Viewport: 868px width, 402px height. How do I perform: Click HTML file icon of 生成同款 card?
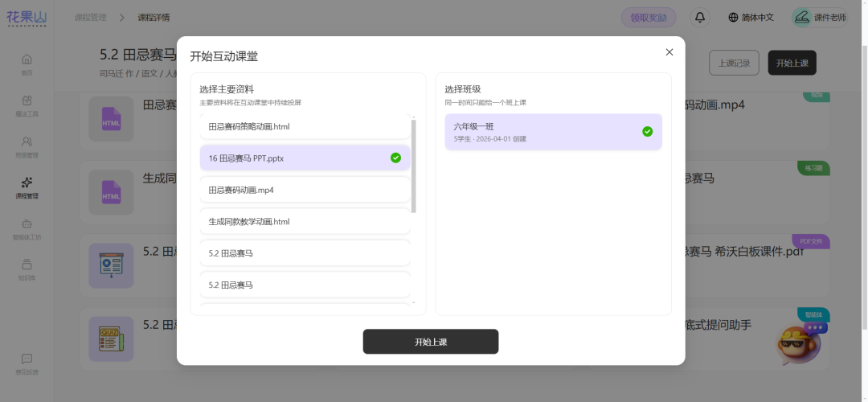tap(111, 192)
